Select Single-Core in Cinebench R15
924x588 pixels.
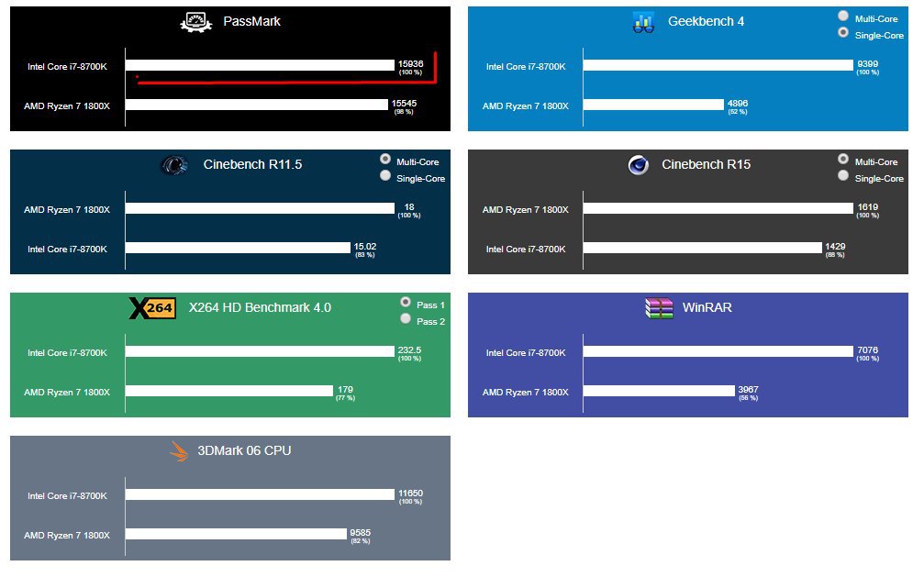point(843,175)
